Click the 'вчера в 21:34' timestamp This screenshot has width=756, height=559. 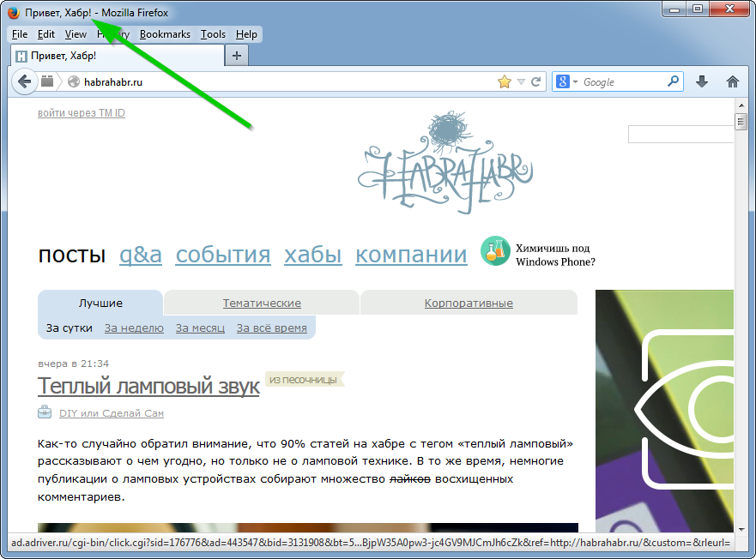pyautogui.click(x=73, y=364)
